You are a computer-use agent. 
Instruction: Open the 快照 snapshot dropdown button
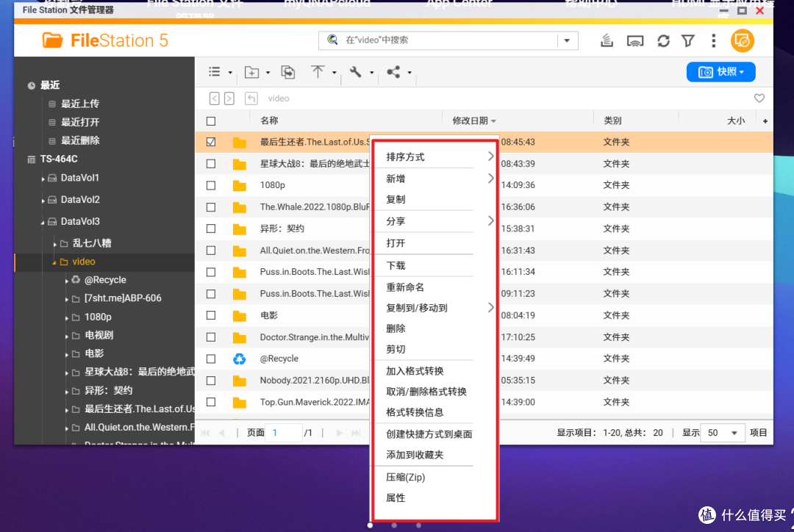[x=721, y=72]
